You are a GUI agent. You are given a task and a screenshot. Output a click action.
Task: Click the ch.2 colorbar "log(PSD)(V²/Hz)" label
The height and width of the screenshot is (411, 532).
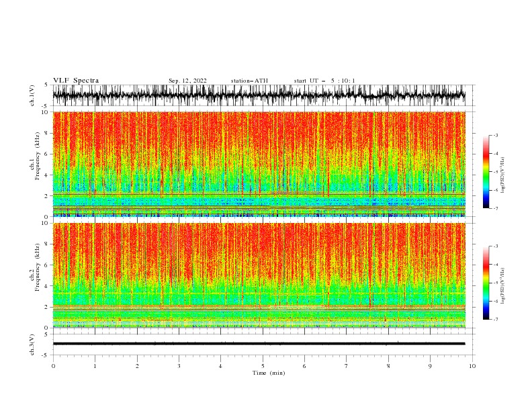[x=503, y=286]
